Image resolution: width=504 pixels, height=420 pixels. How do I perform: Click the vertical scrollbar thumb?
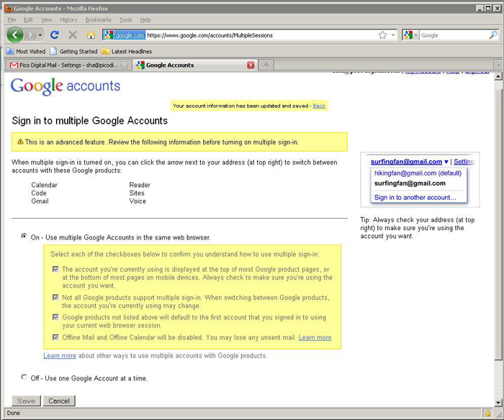pyautogui.click(x=498, y=225)
